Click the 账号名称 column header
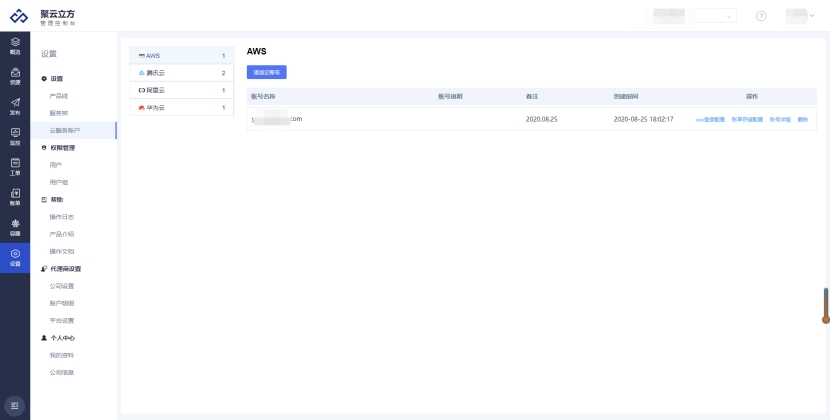 (x=264, y=96)
